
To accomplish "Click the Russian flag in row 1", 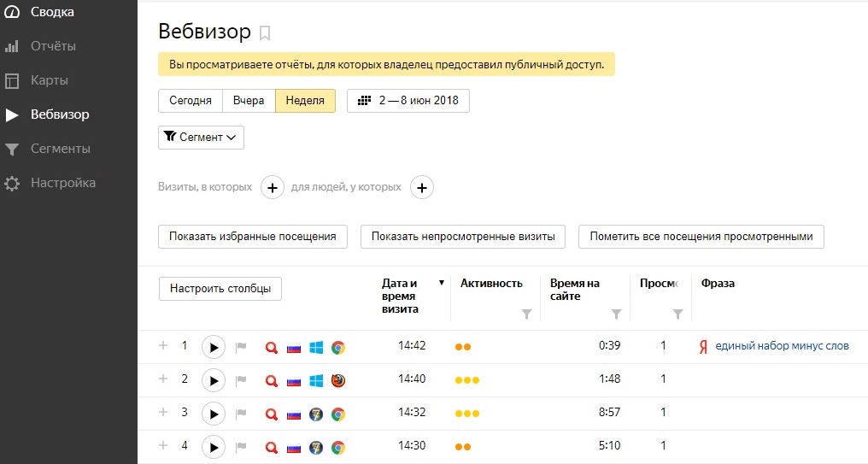I will (294, 349).
